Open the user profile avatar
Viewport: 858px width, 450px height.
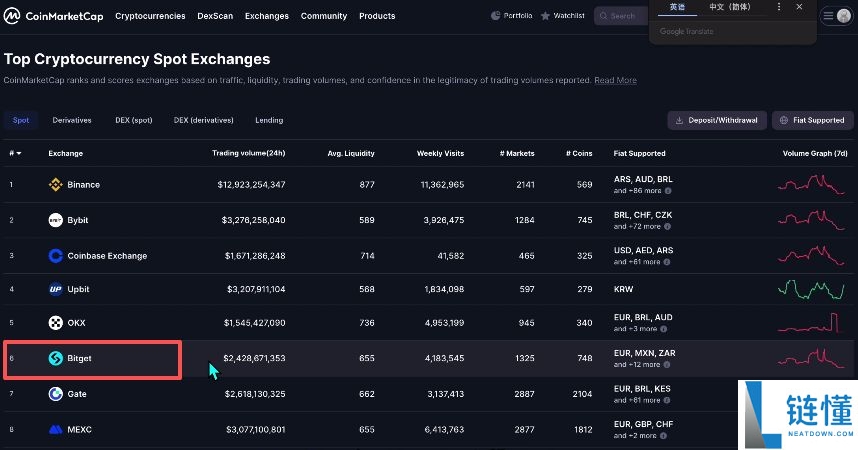pos(844,16)
